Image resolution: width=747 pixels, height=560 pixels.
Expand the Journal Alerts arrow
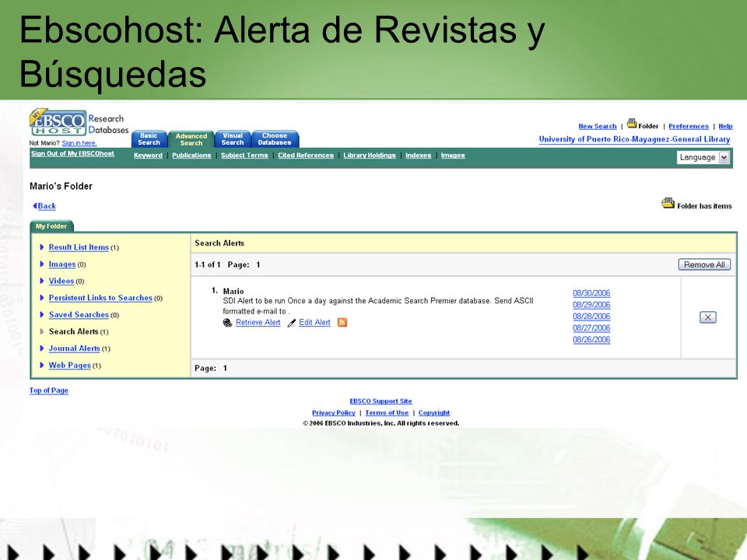(42, 348)
